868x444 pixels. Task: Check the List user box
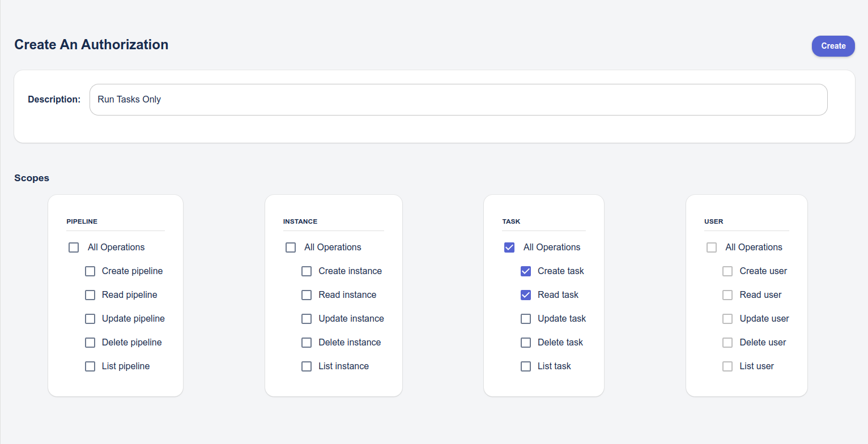tap(727, 366)
